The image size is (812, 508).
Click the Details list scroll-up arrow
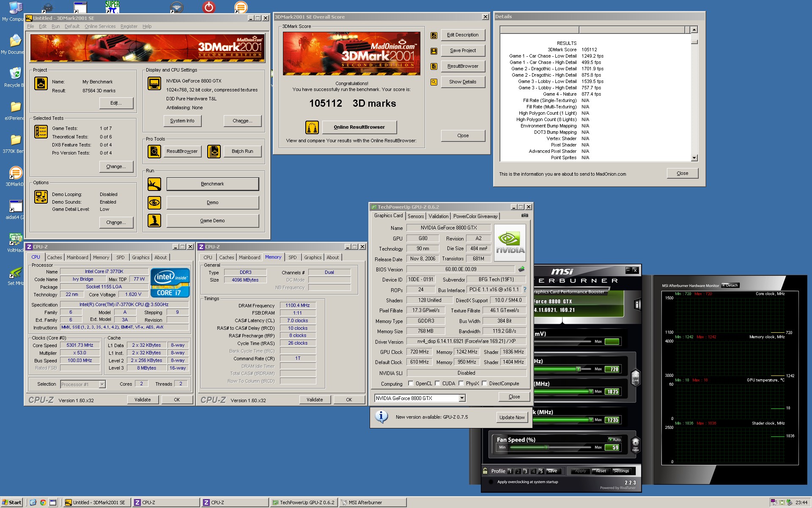694,30
